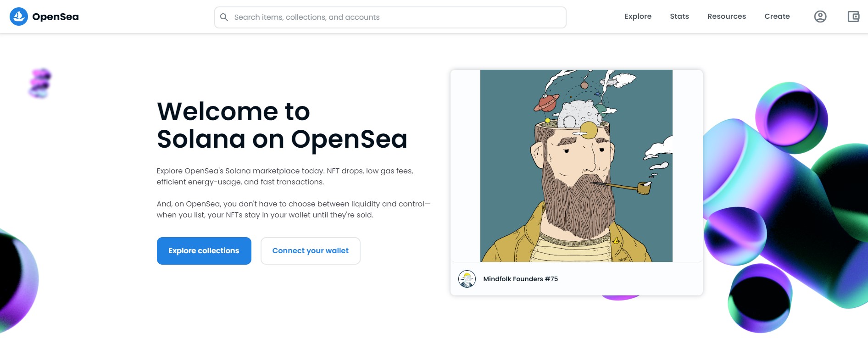Expand the Resources menu

(726, 17)
